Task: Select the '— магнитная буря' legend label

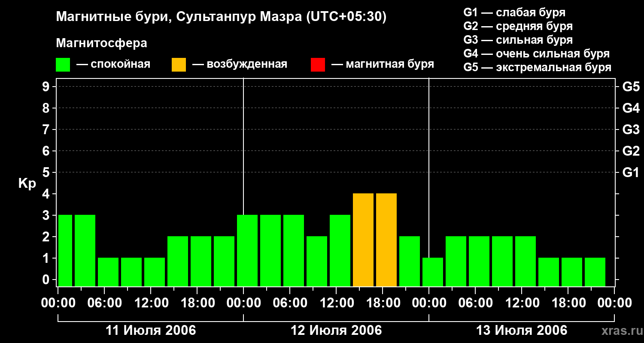Action: (383, 64)
